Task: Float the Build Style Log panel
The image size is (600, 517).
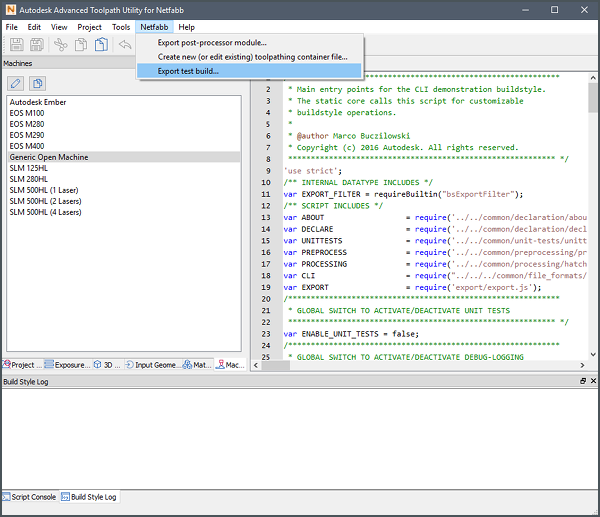Action: tap(582, 382)
